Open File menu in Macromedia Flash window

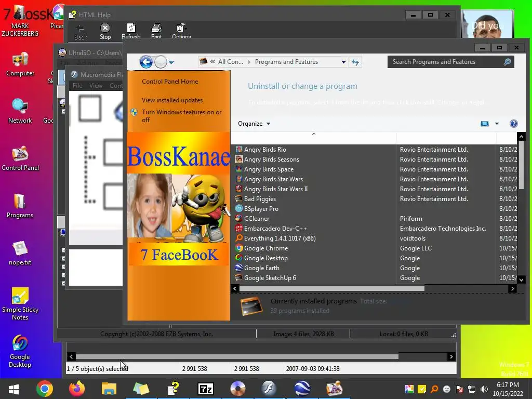(77, 86)
